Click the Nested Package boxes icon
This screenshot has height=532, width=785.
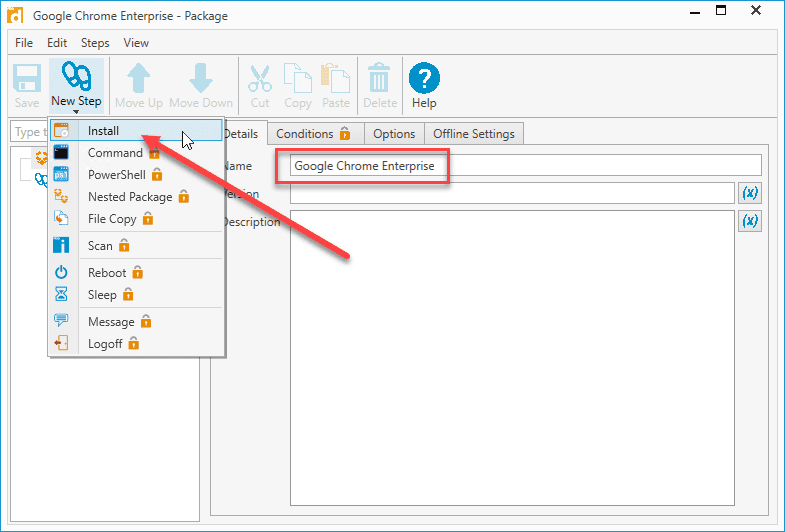tap(61, 196)
